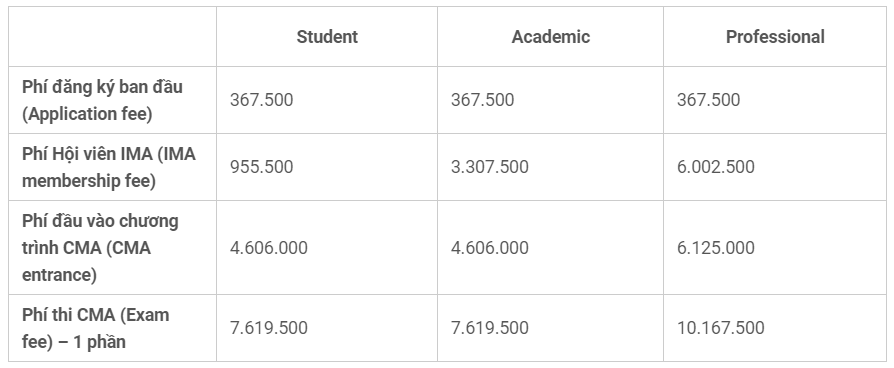This screenshot has width=894, height=368.
Task: Click Academic CMA entrance fee 4.606.000
Action: click(x=490, y=248)
